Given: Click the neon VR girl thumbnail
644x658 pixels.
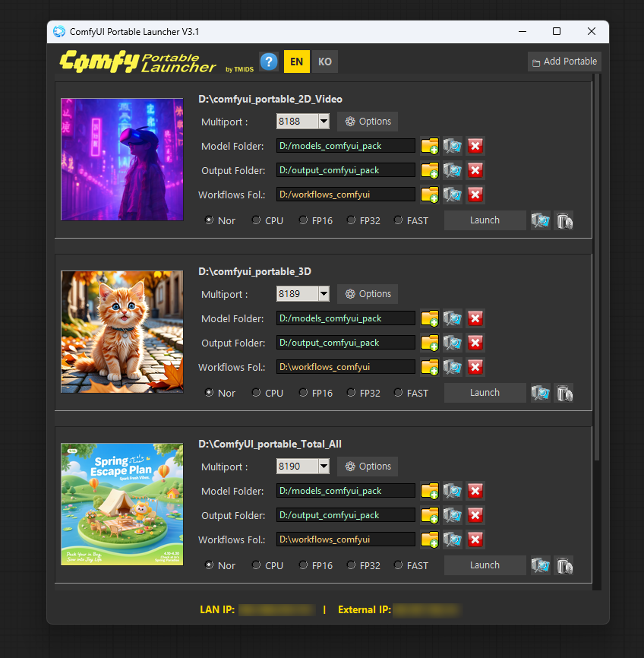Looking at the screenshot, I should (122, 160).
